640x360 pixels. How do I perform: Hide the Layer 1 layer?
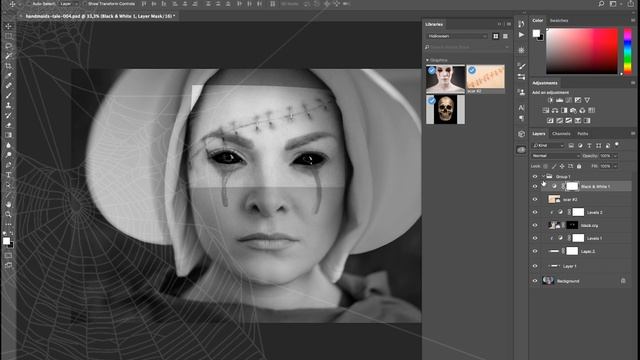[x=535, y=266]
